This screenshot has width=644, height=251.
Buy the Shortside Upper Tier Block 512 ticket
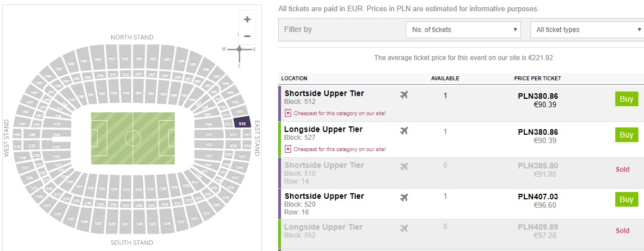[627, 99]
